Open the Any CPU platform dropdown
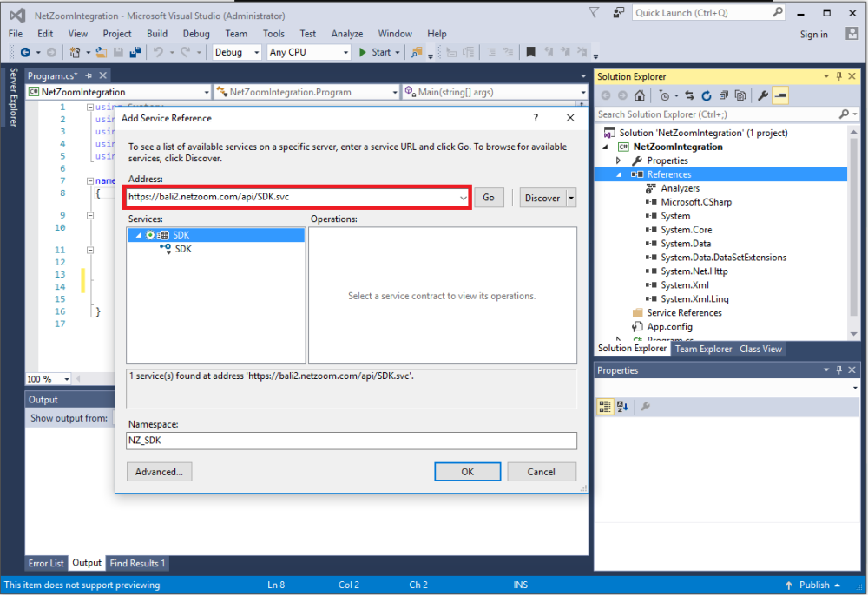Viewport: 868px width, 595px height. coord(345,53)
